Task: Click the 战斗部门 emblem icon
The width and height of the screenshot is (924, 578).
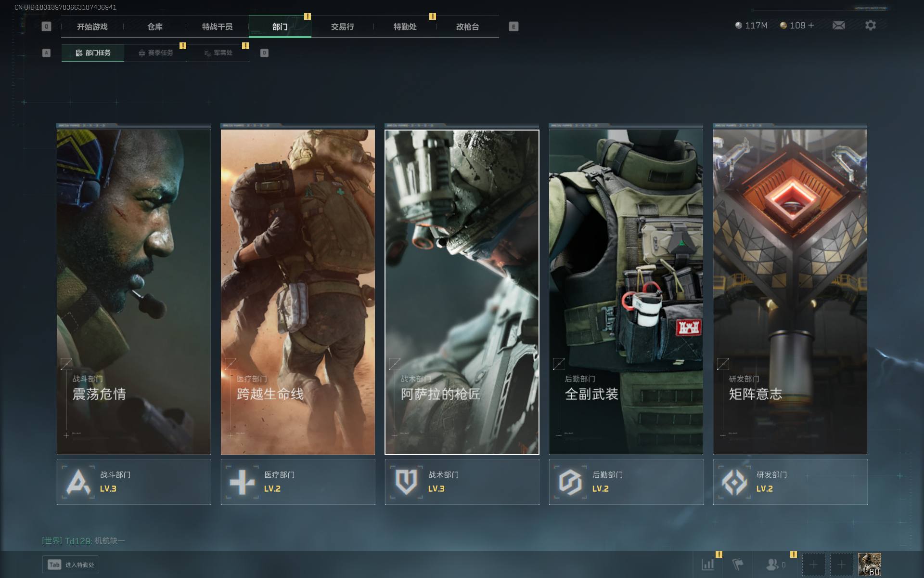Action: [78, 482]
